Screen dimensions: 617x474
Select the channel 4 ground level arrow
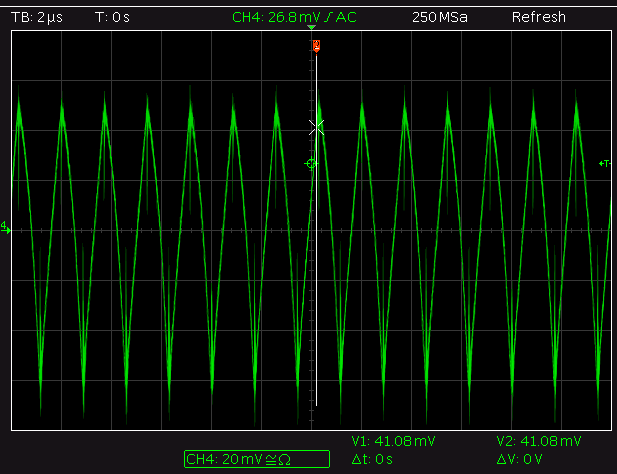6,228
